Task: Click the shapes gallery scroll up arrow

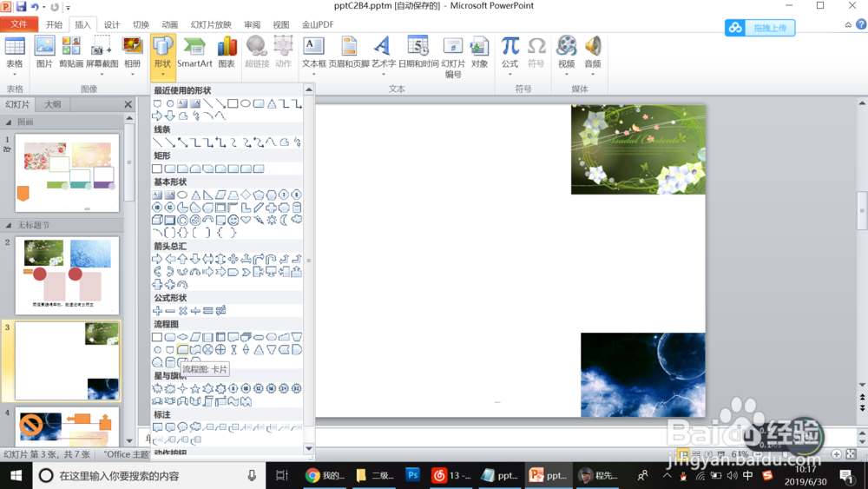Action: point(309,89)
